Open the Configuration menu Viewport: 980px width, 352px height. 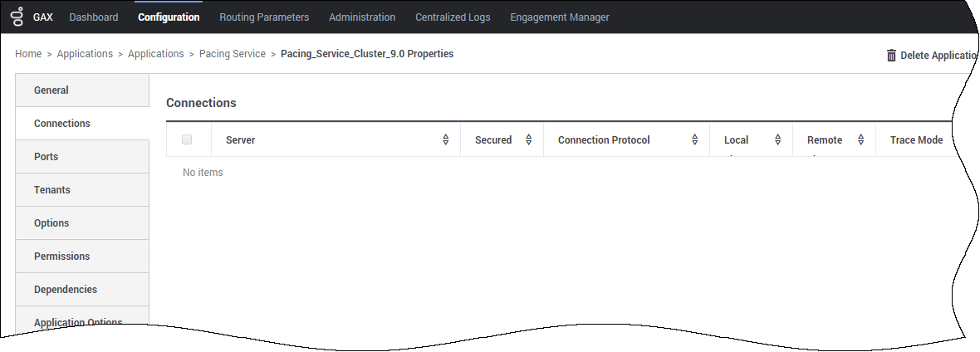pos(169,17)
